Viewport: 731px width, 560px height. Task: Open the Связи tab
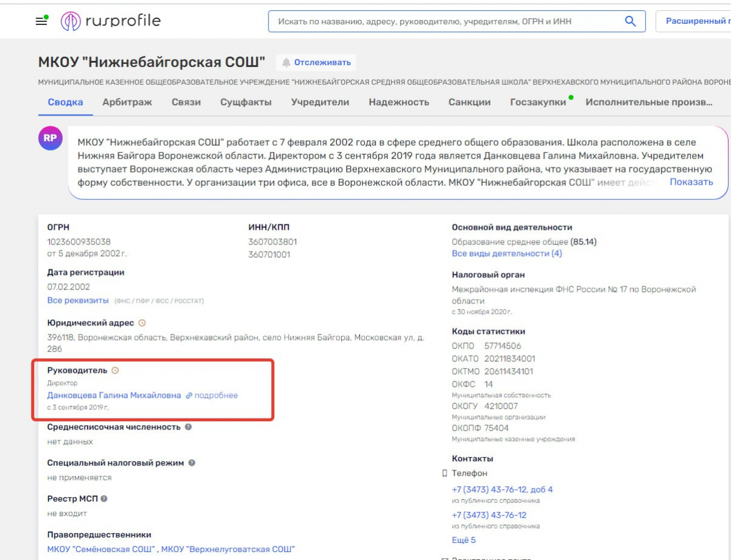[186, 102]
